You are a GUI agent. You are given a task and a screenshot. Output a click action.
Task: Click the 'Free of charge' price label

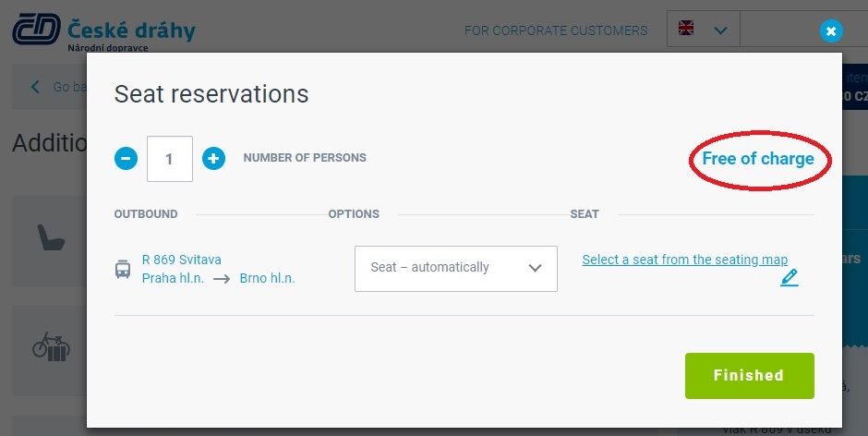(758, 159)
